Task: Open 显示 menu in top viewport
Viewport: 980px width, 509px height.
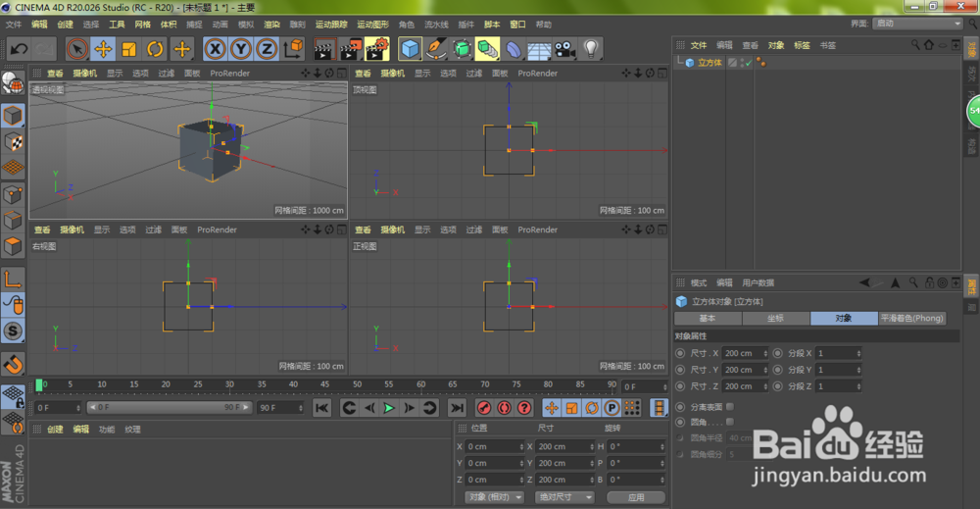Action: [422, 74]
